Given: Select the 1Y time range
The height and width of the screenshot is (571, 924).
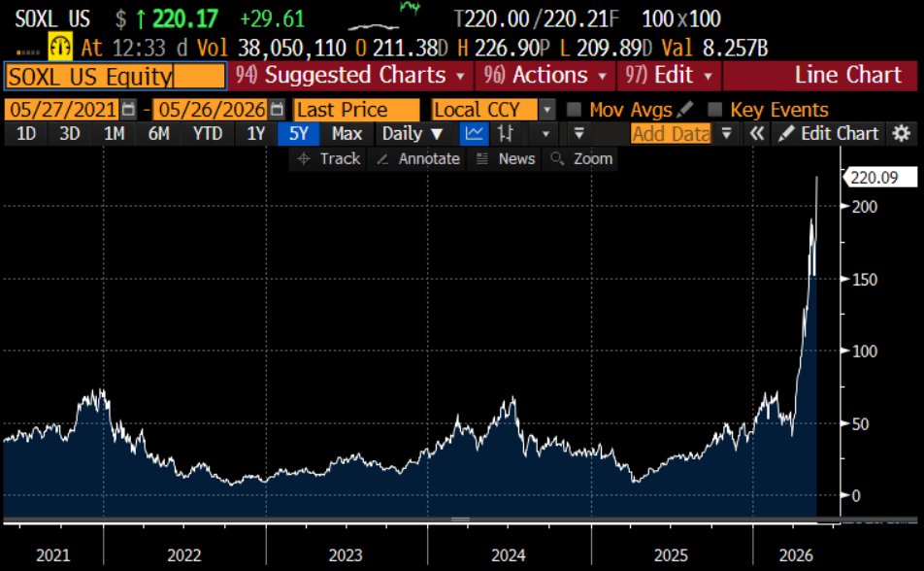Looking at the screenshot, I should coord(256,134).
